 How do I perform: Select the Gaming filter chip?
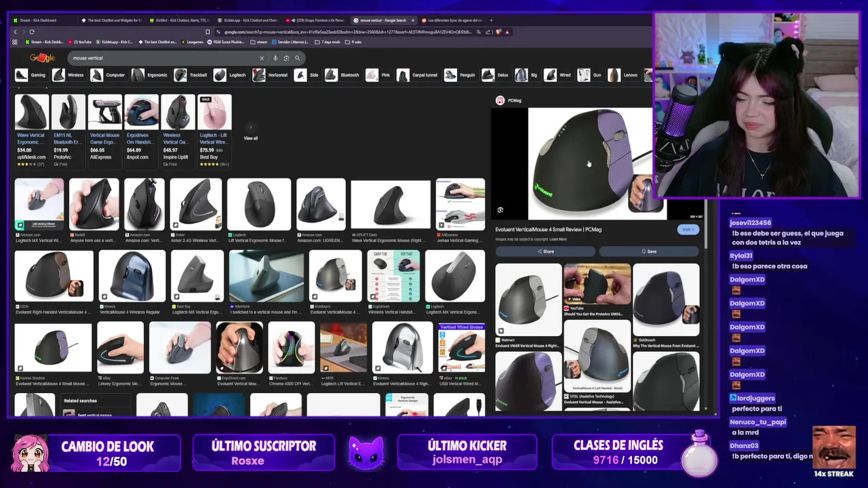(x=31, y=75)
